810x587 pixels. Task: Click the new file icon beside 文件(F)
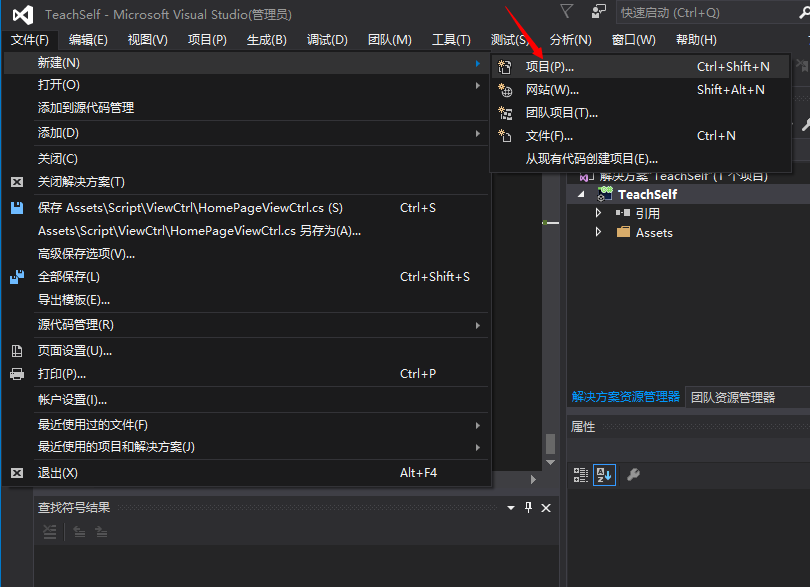click(505, 136)
